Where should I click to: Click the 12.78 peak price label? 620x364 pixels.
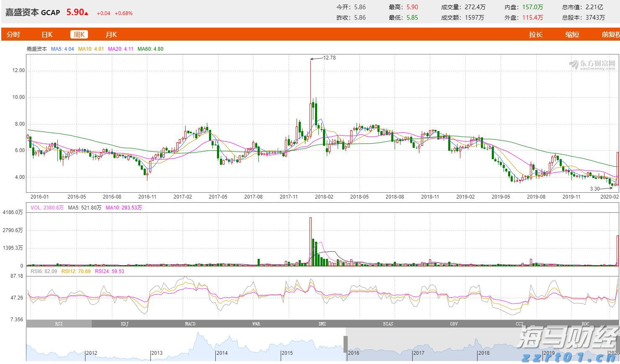(330, 58)
